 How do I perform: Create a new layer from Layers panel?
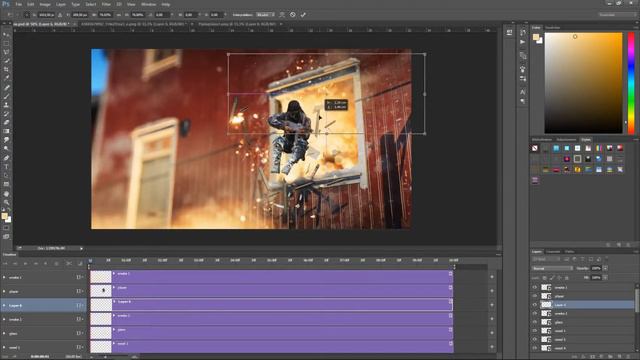[x=620, y=356]
